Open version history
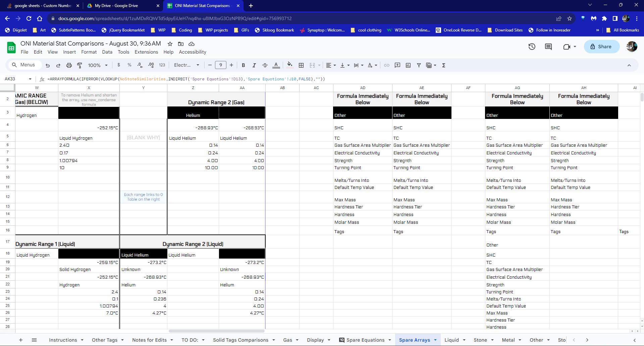Image resolution: width=644 pixels, height=346 pixels. [x=532, y=47]
